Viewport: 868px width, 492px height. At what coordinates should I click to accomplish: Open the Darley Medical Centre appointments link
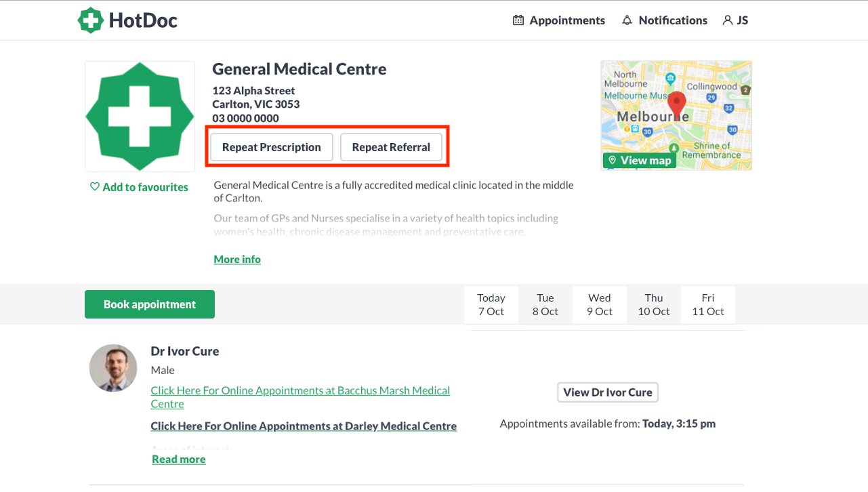pos(304,426)
